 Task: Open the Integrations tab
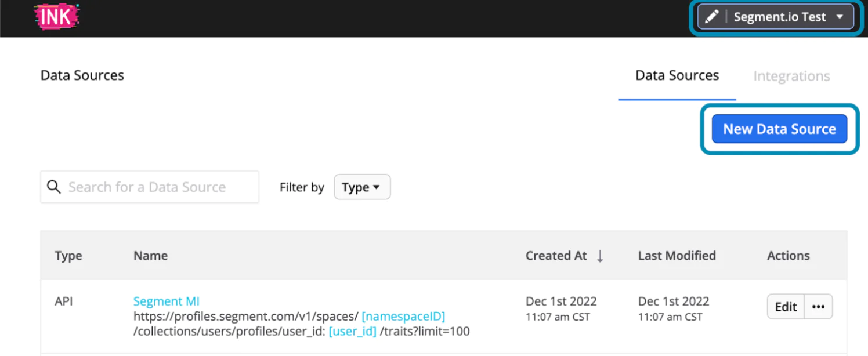791,77
